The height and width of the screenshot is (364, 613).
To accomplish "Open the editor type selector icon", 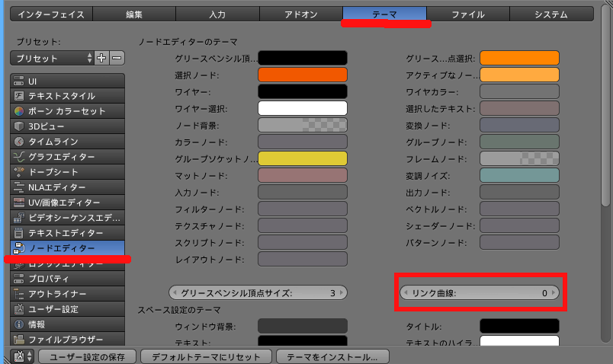I will tap(23, 356).
